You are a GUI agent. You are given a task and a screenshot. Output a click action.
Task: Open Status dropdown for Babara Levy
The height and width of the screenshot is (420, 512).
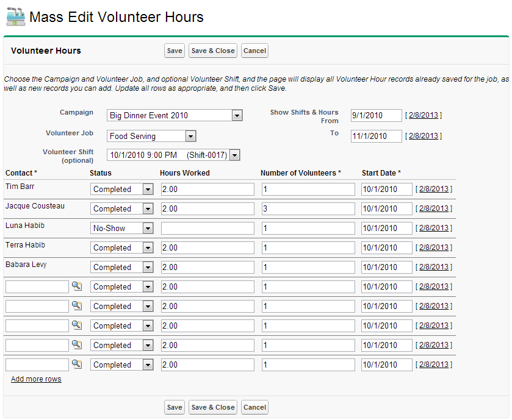(122, 268)
